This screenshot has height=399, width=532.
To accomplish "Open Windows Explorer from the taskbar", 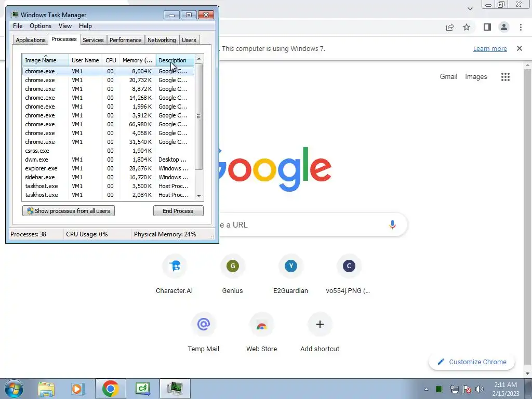I will 46,389.
